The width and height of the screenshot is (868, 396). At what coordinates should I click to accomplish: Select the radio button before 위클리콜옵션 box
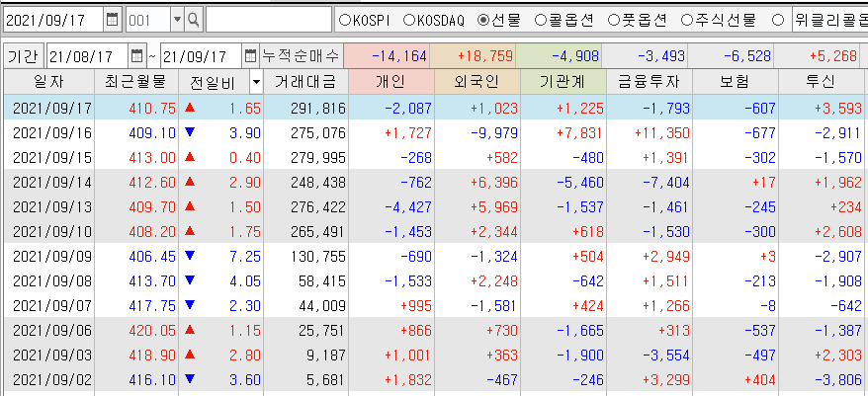coord(778,21)
